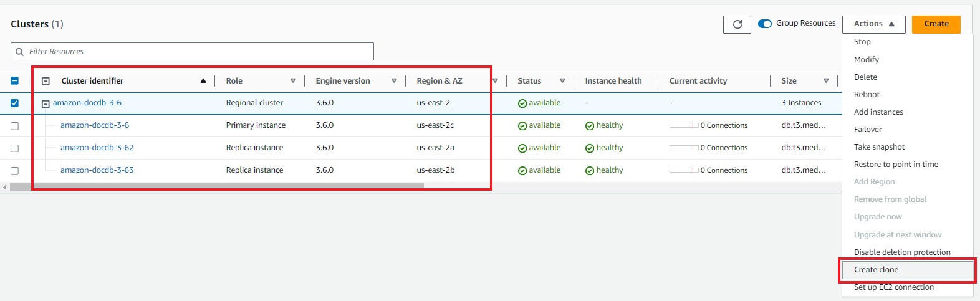Screen dimensions: 980x301
Task: Open the Region & AZ column sort arrow
Action: click(x=495, y=81)
